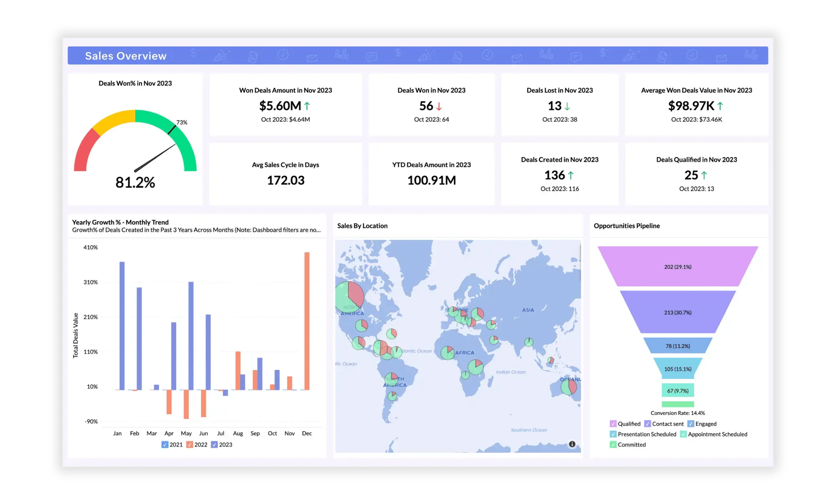Select the funnel stage showing 202 (29.1%)
Viewport: 835px width, 504px height.
[x=678, y=267]
